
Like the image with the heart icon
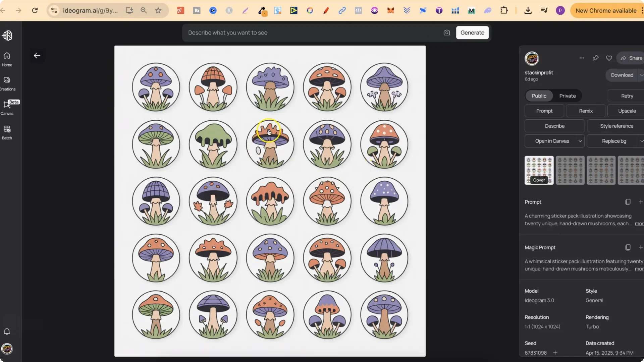click(609, 58)
